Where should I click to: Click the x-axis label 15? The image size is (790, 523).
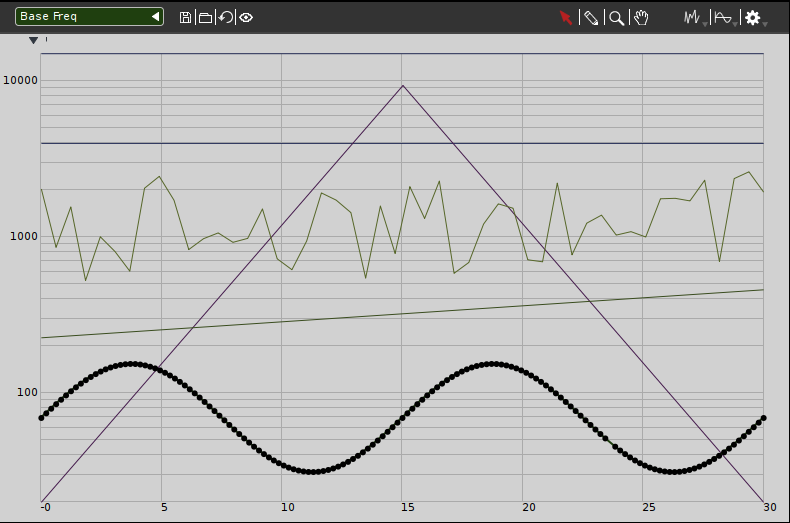(408, 507)
